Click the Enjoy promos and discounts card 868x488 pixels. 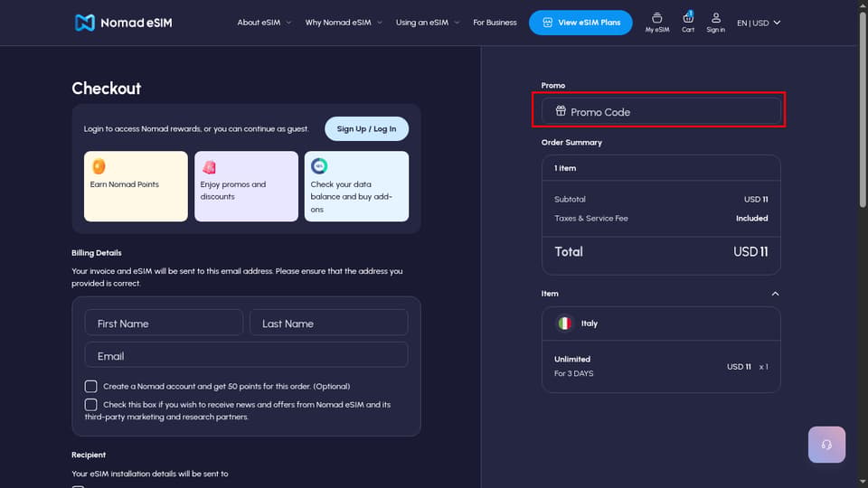pyautogui.click(x=246, y=186)
